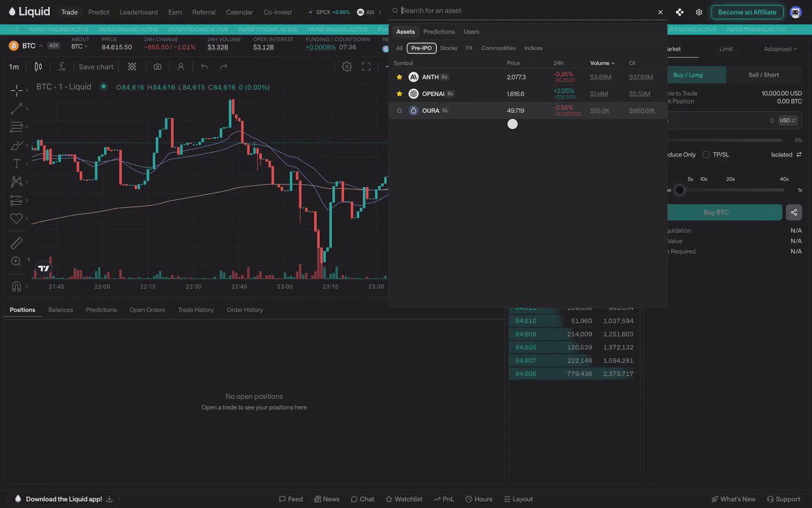Activate the chart zoom-in tool
Viewport: 812px width, 508px height.
point(16,261)
